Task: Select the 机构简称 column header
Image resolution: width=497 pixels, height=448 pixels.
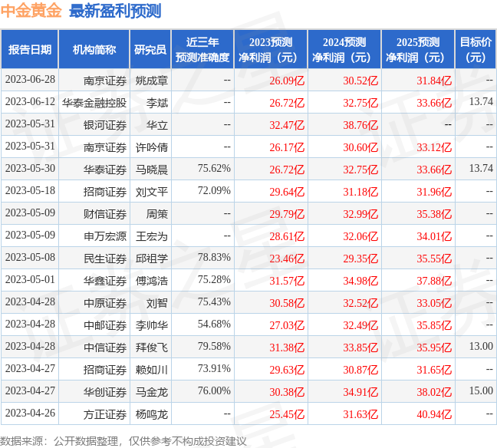Action: click(94, 49)
